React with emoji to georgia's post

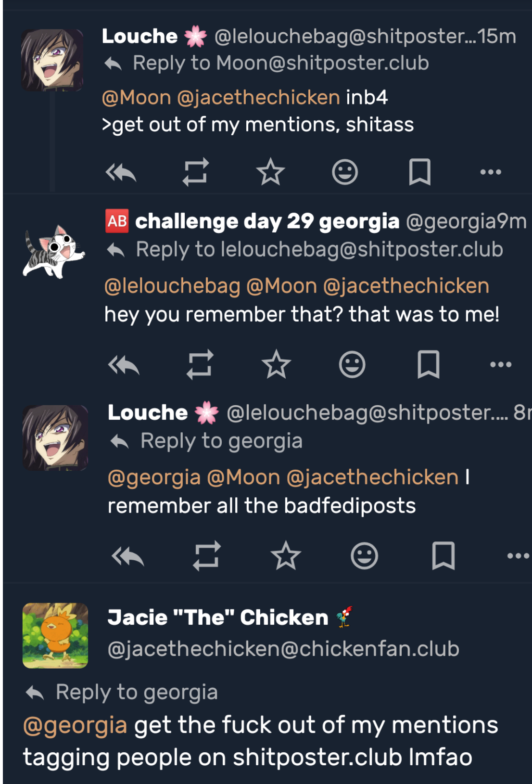click(x=352, y=364)
